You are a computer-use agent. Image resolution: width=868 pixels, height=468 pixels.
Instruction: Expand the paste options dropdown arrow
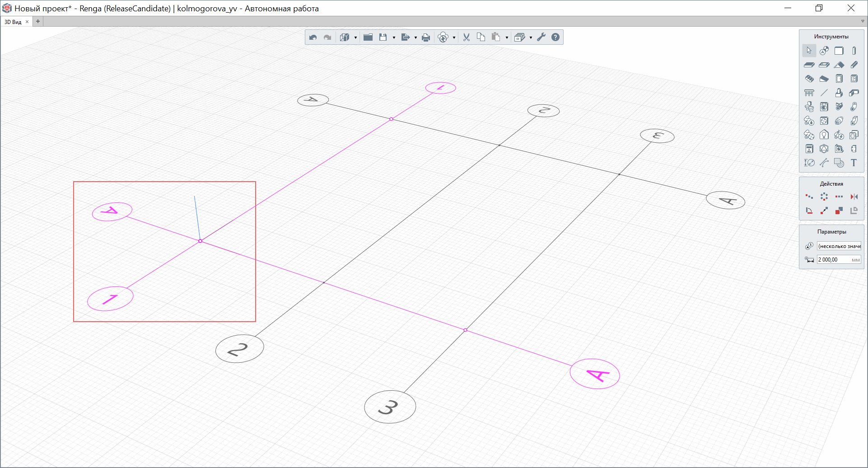pyautogui.click(x=507, y=37)
